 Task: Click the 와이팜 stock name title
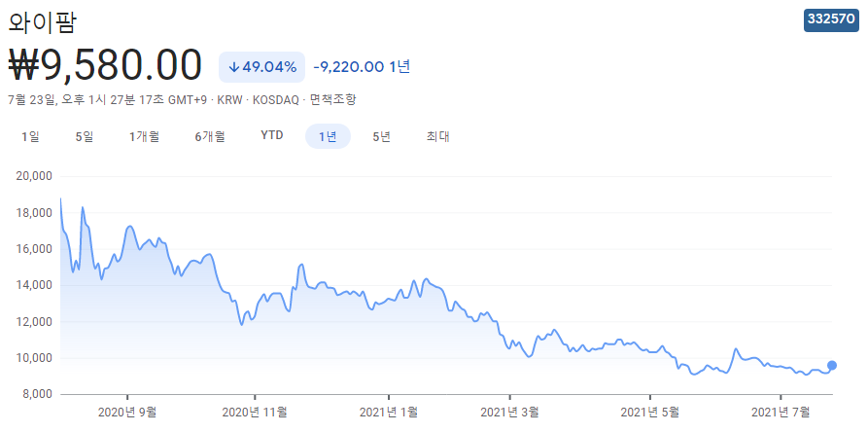tap(42, 22)
